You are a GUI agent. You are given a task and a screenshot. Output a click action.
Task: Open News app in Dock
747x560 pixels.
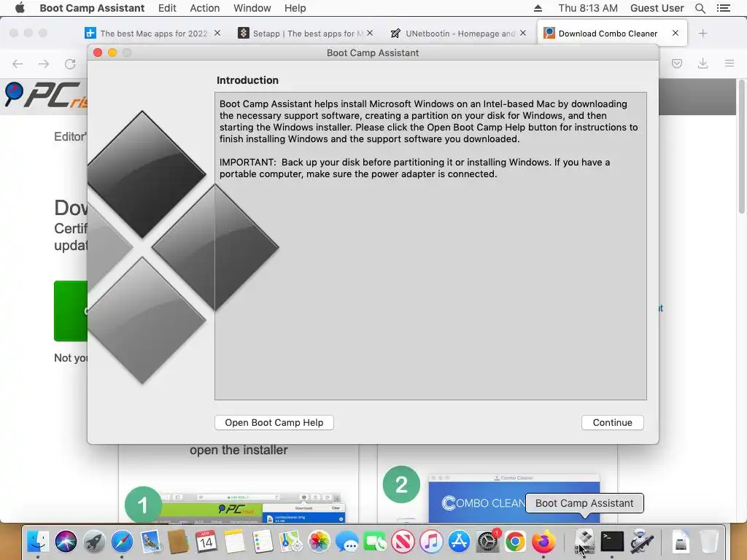(403, 542)
